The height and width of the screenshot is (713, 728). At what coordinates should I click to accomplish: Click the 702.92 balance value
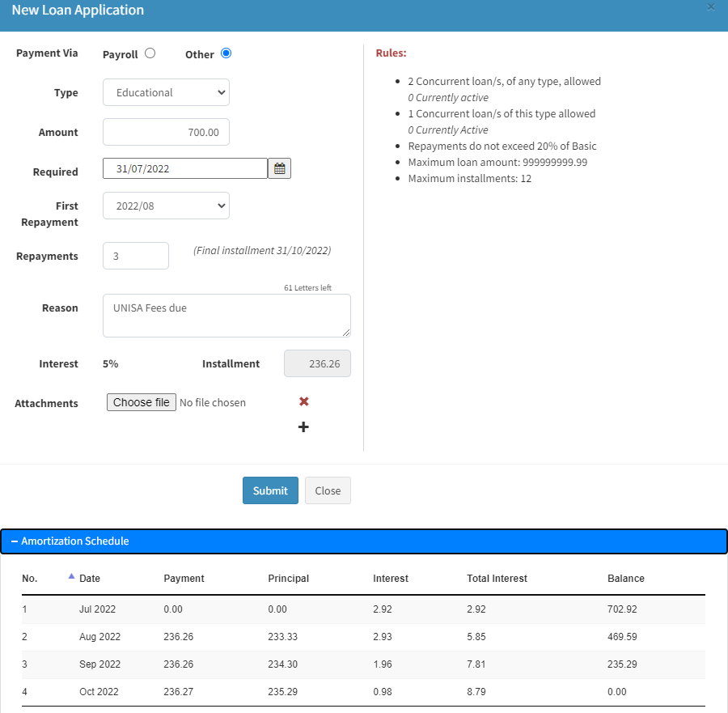[x=622, y=609]
